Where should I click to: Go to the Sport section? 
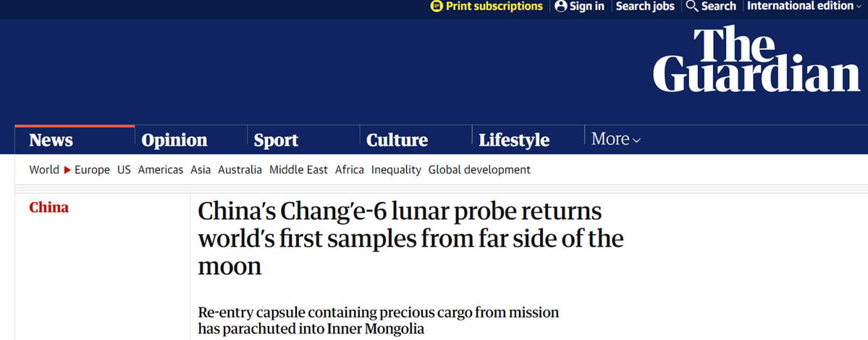pos(277,140)
